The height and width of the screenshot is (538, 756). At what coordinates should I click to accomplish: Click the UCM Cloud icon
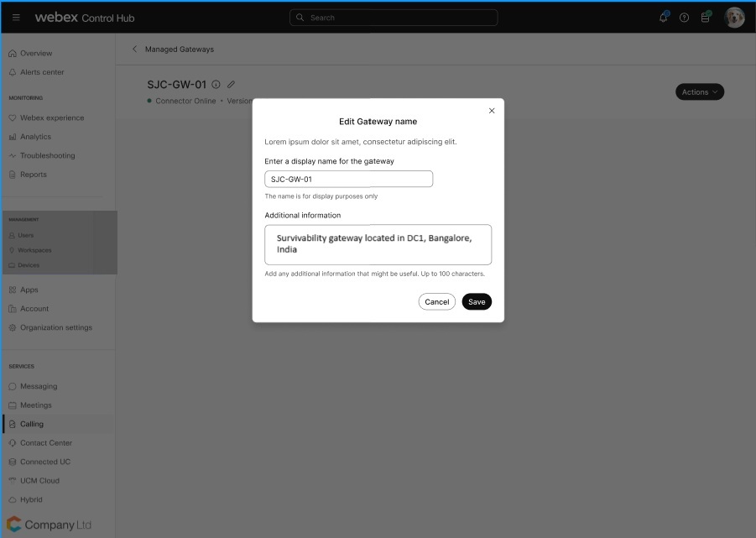pos(13,481)
